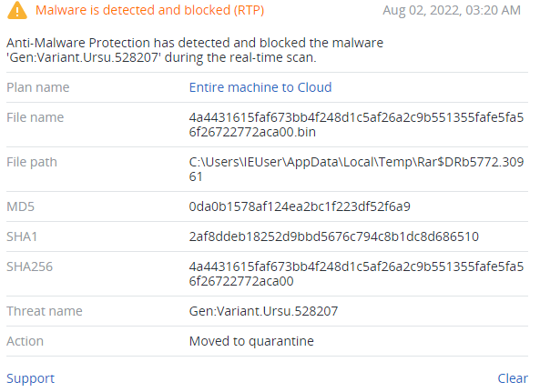Screen dimensions: 540x392
Task: Click the file path value under Temp
Action: pos(356,169)
